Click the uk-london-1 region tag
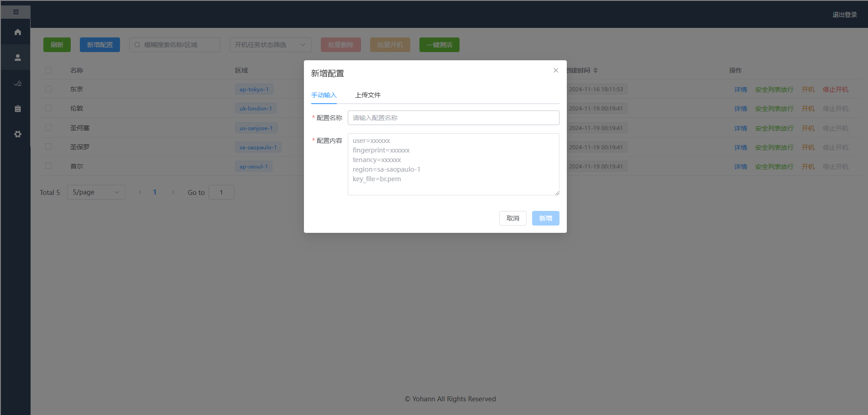Image resolution: width=868 pixels, height=415 pixels. point(256,109)
